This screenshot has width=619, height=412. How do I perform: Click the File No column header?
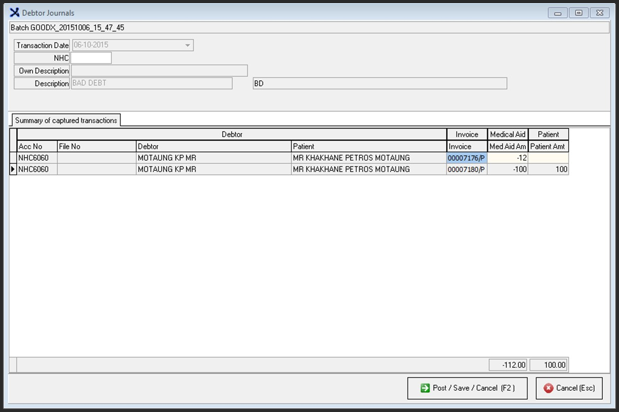[95, 146]
